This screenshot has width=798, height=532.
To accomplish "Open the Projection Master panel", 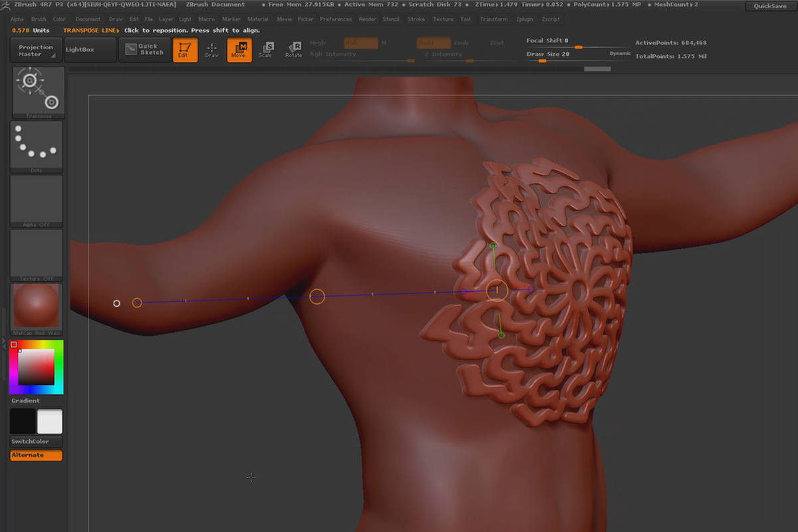I will coord(37,50).
